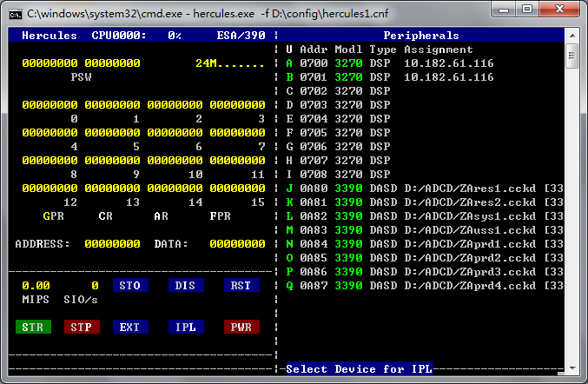Screen dimensions: 588x384
Task: Click the CPU0000 label
Action: [119, 36]
